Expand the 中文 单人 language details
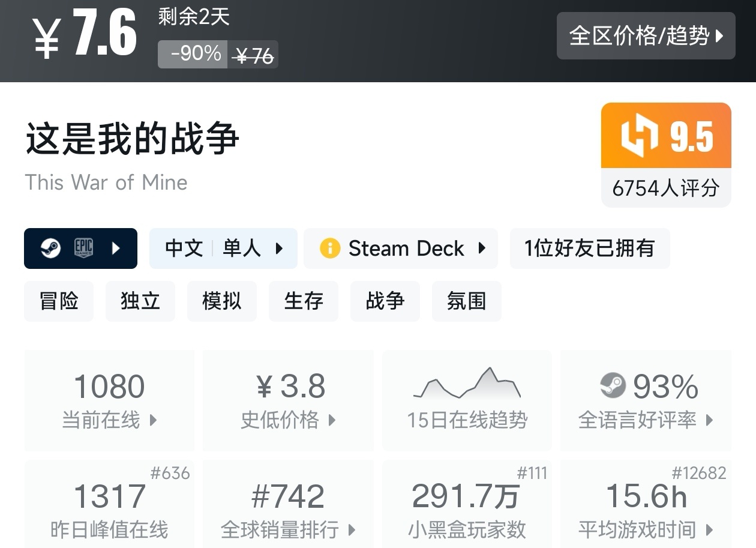756x548 pixels. click(x=223, y=248)
